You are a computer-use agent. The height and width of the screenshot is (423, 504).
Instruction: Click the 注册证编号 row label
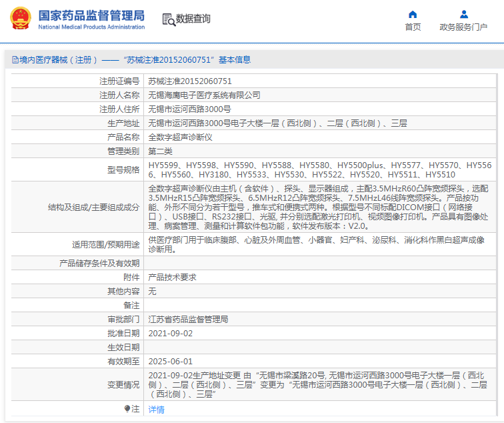pos(119,81)
